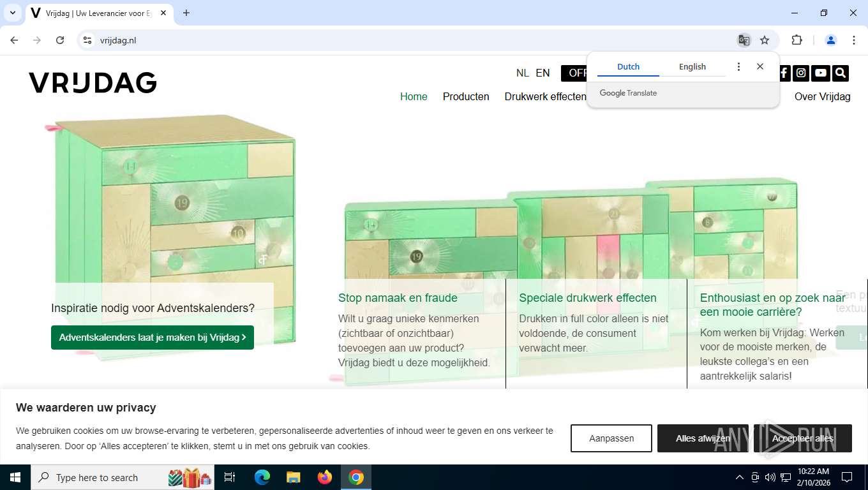Open network status tray icon
The height and width of the screenshot is (490, 868).
786,477
